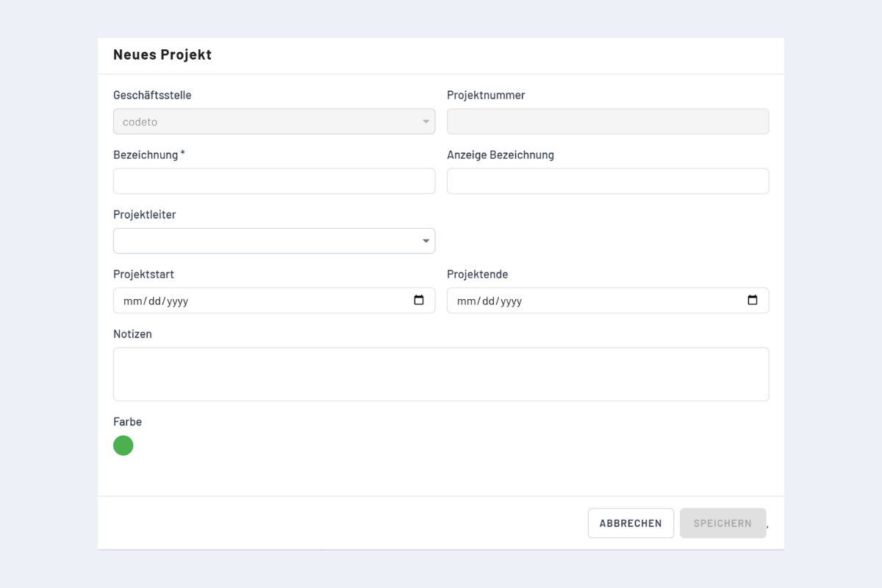Click the Projektleiter field label
The width and height of the screenshot is (882, 588).
pyautogui.click(x=144, y=215)
